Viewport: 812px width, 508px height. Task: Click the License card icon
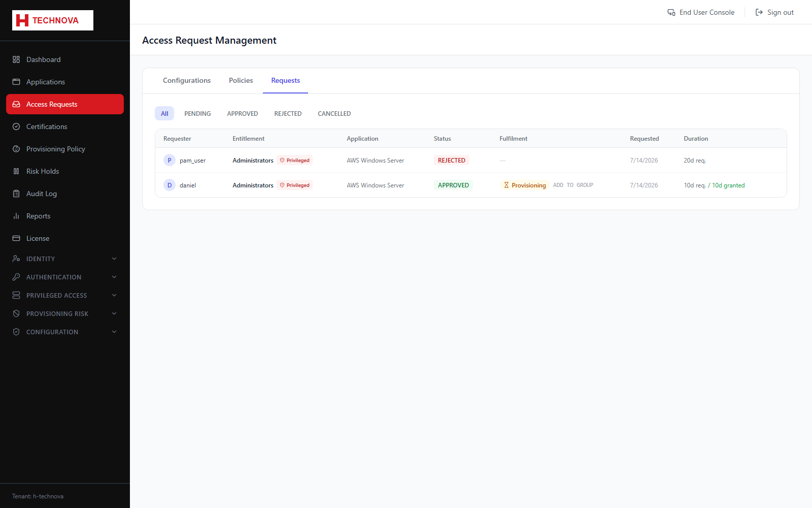click(x=16, y=238)
